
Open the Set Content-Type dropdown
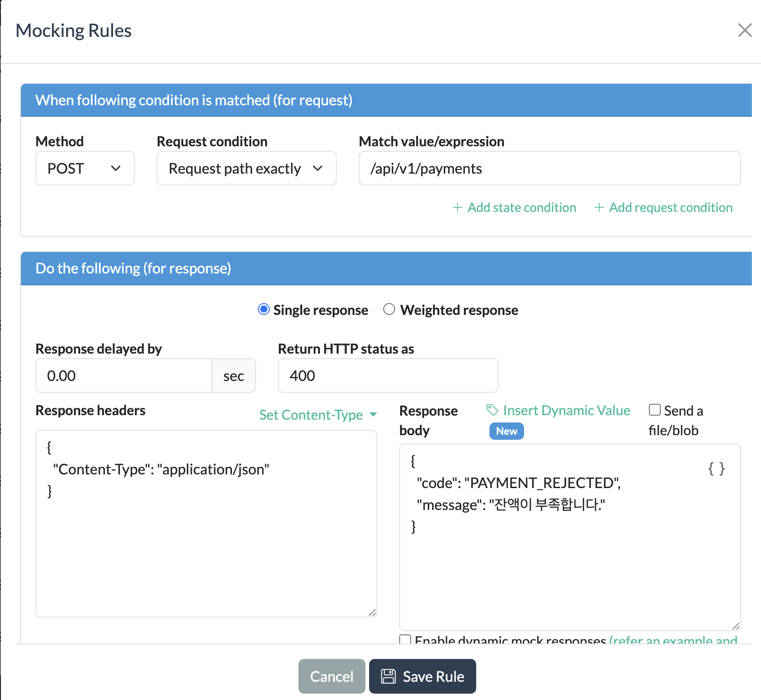click(318, 415)
